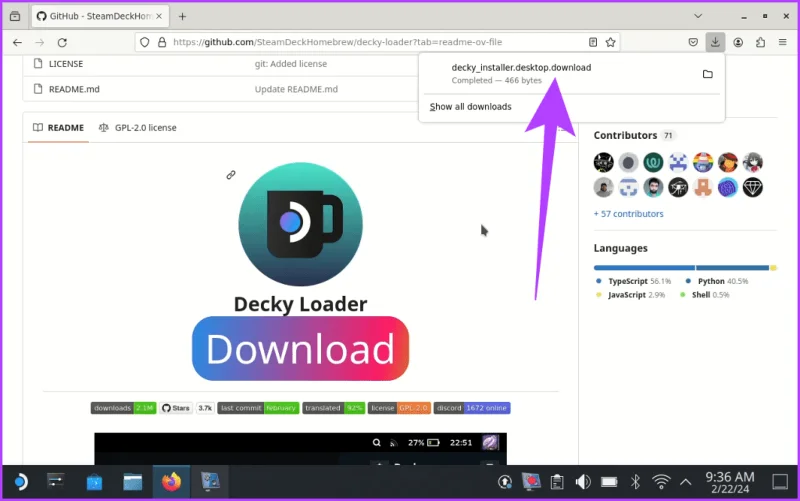Open the LICENSE file
The image size is (800, 501).
coord(66,64)
